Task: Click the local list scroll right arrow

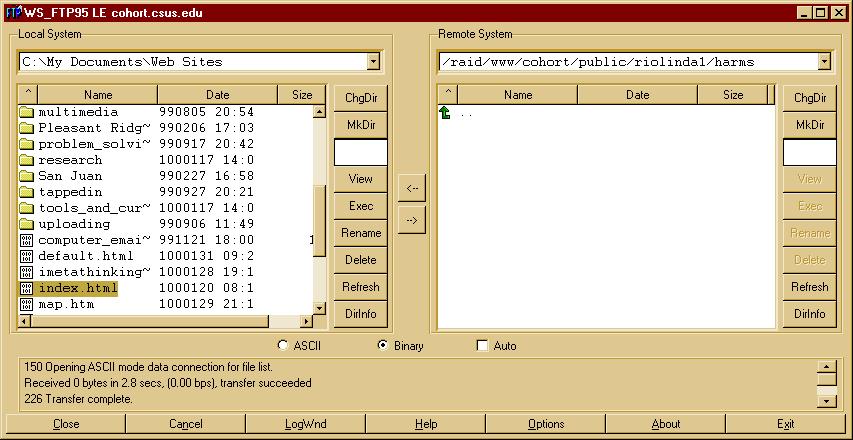Action: (307, 321)
